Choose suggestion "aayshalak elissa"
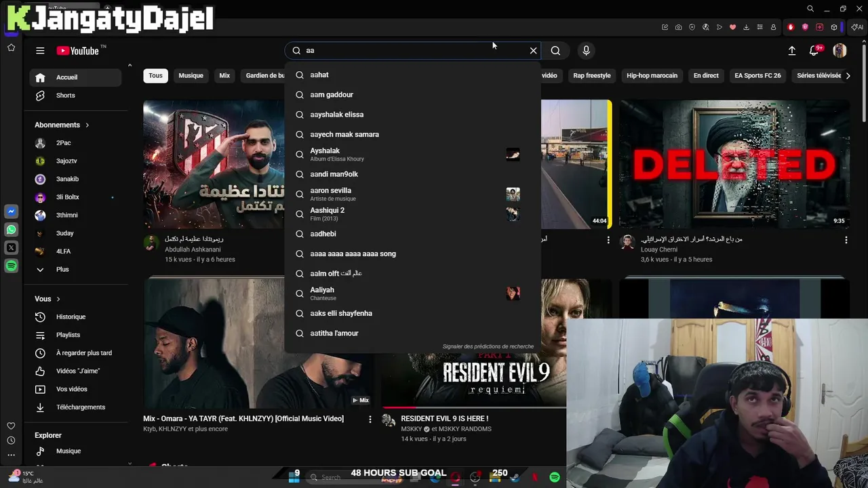Screen dimensions: 868x488 412,115
